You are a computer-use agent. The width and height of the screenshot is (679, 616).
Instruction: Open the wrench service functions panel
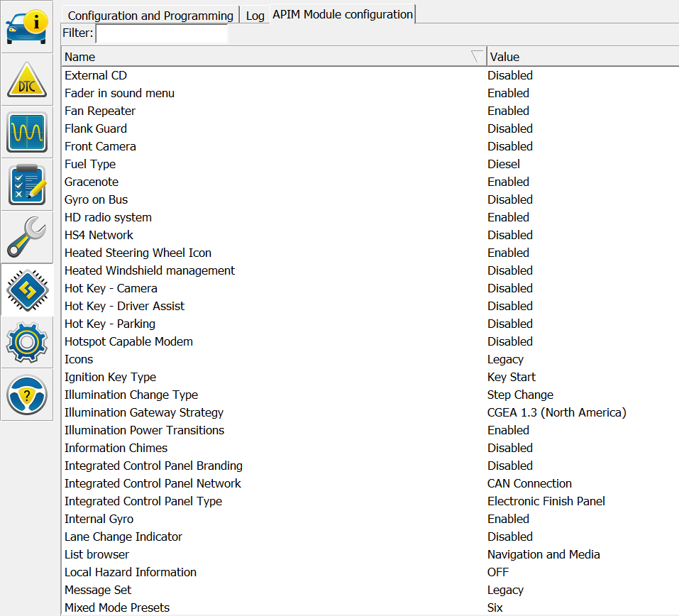click(26, 237)
